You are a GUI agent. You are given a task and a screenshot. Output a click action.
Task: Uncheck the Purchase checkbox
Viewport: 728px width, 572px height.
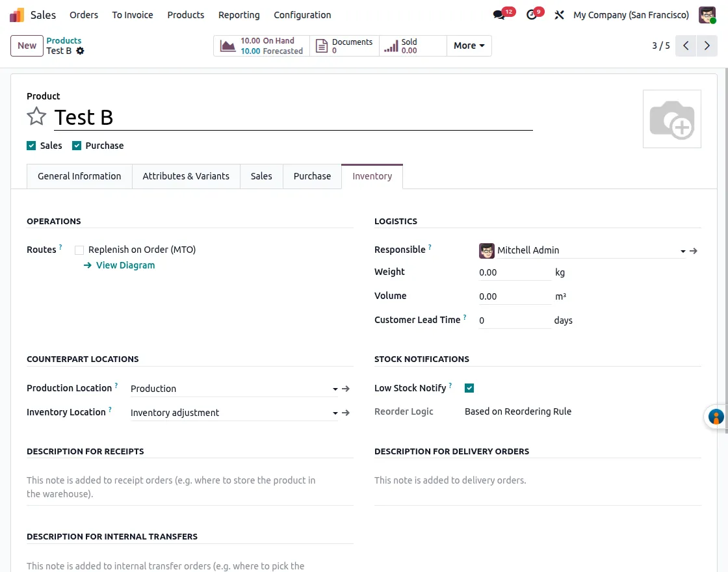pos(77,145)
